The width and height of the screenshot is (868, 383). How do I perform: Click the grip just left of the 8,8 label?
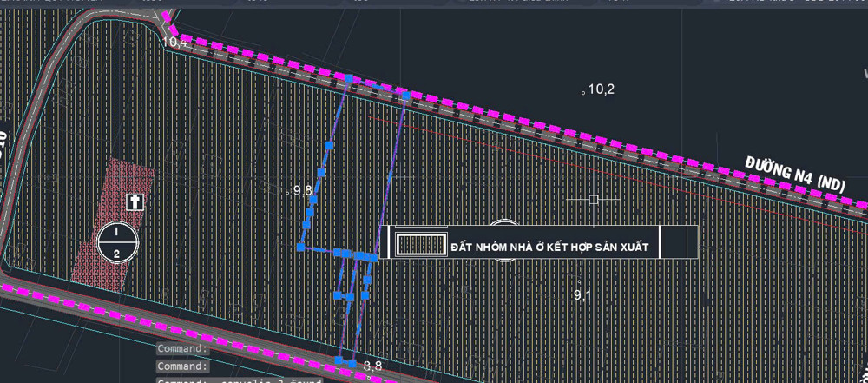tap(352, 363)
